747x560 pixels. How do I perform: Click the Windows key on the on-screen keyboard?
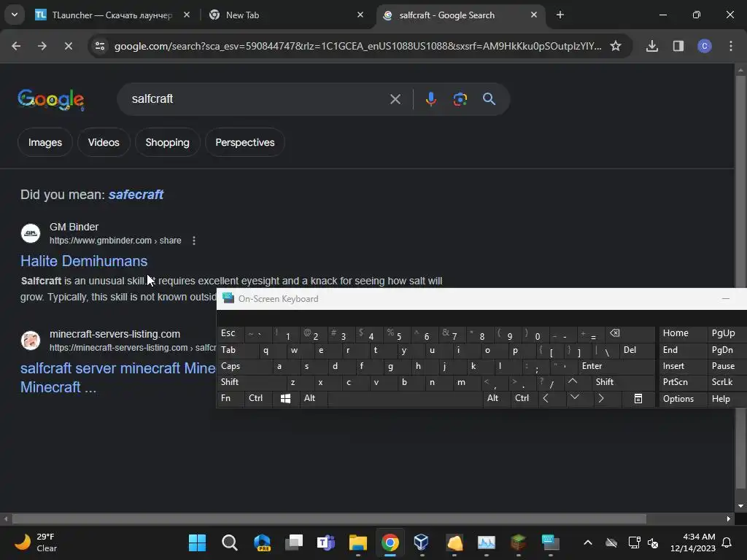tap(285, 399)
